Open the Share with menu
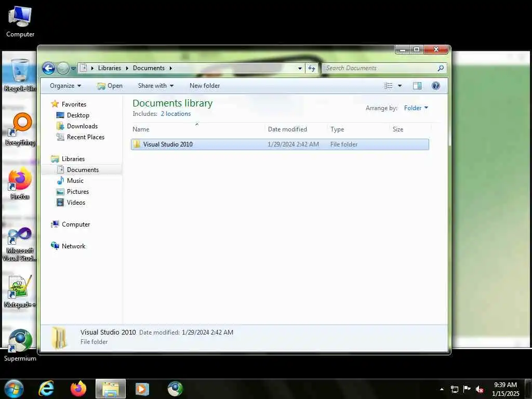532x399 pixels. (156, 86)
